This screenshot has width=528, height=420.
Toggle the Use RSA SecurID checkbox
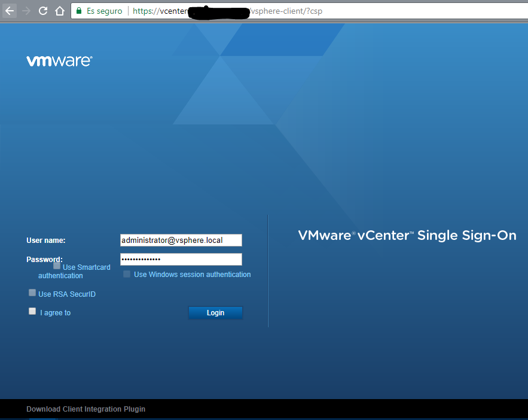click(x=32, y=293)
